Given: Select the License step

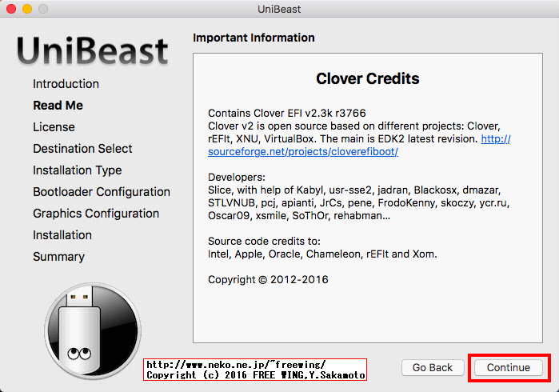Looking at the screenshot, I should (x=54, y=127).
